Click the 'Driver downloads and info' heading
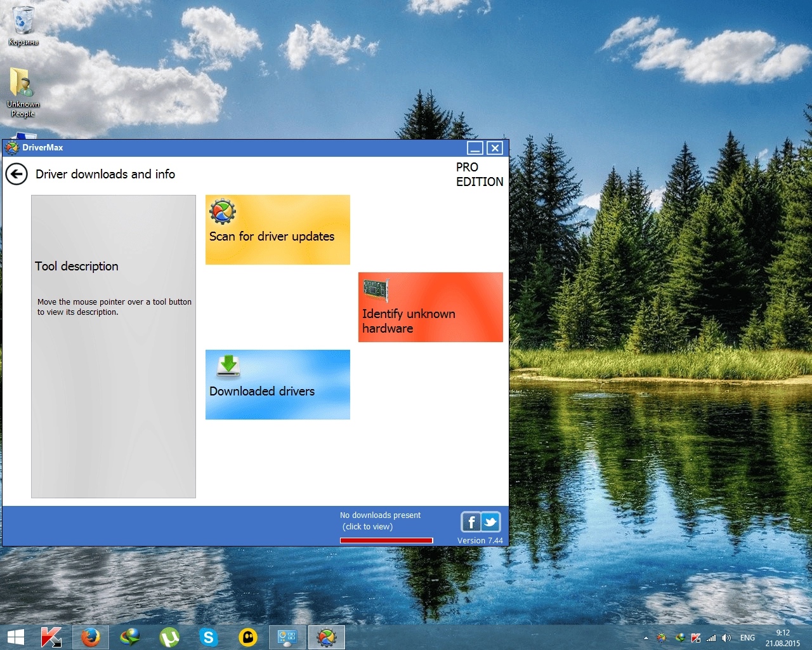 pyautogui.click(x=105, y=174)
